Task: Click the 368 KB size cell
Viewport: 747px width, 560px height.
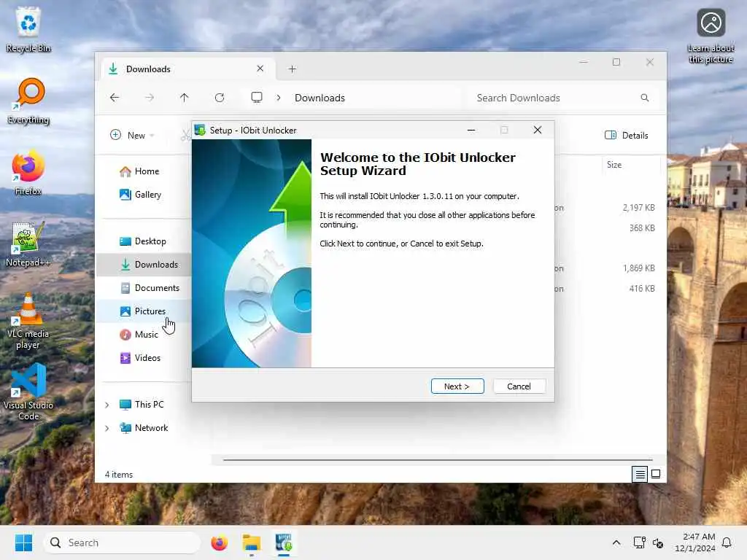Action: pyautogui.click(x=642, y=228)
